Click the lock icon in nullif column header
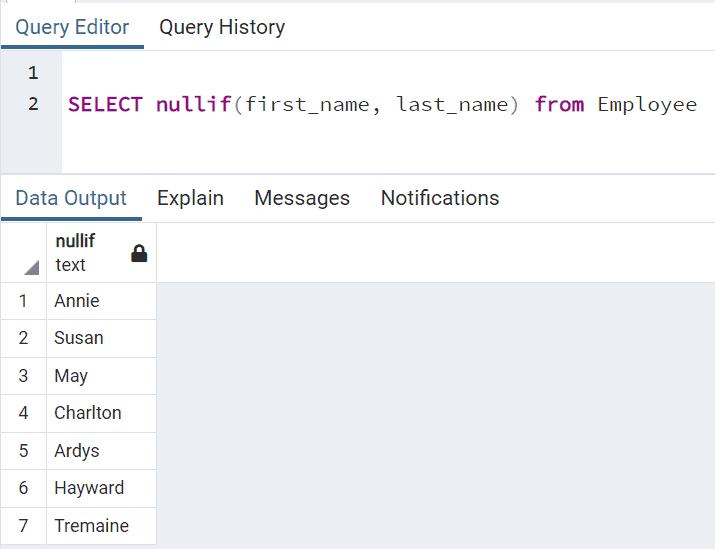This screenshot has width=715, height=549. click(x=139, y=254)
